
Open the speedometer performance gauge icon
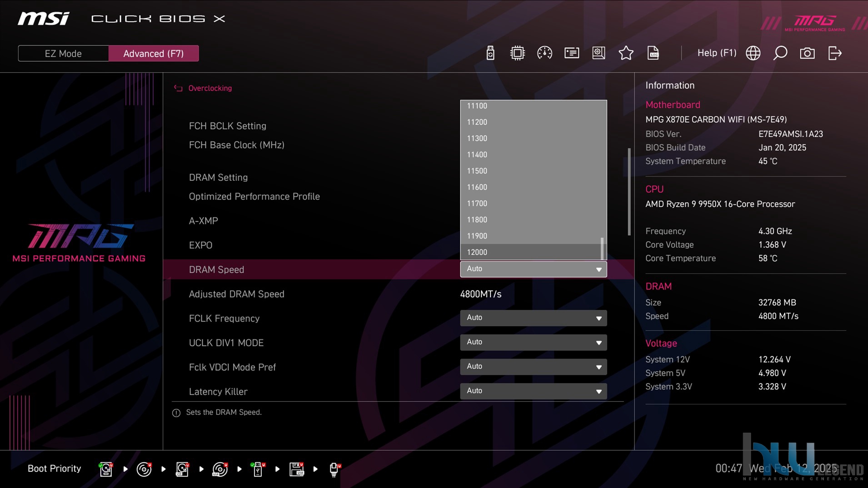point(544,53)
